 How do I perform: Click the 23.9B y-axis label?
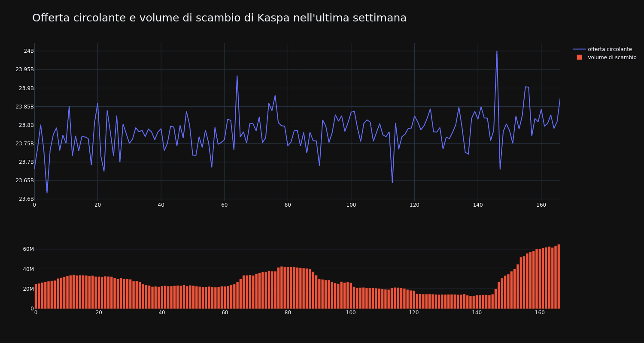(26, 88)
